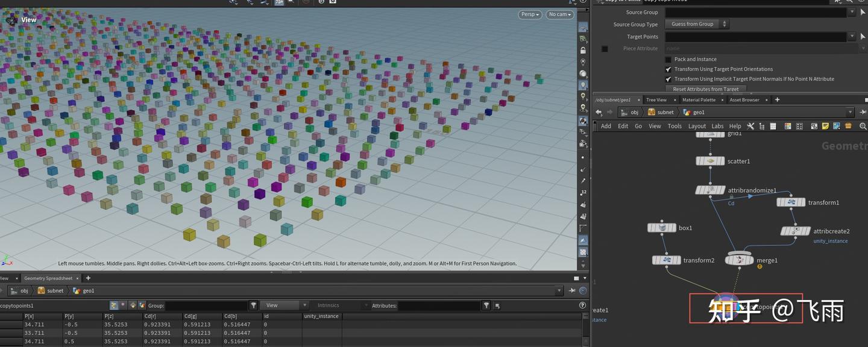The width and height of the screenshot is (868, 347).
Task: Click geo1 in the network path breadcrumb
Action: point(699,112)
